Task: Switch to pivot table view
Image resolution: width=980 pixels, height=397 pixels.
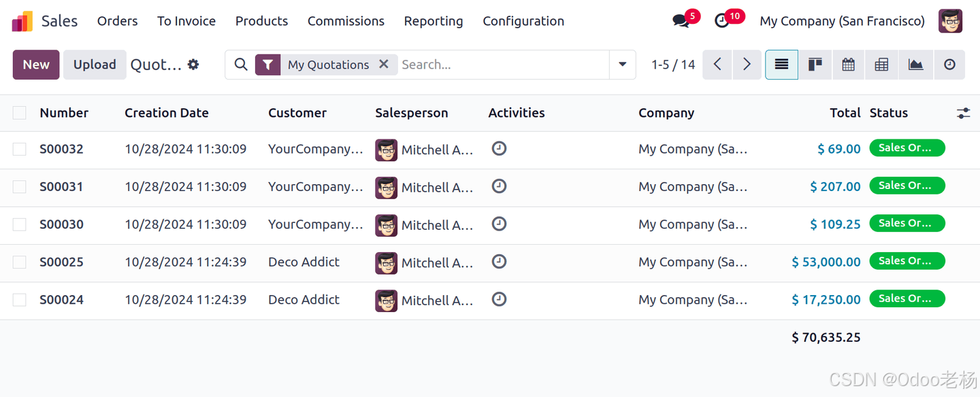Action: (881, 65)
